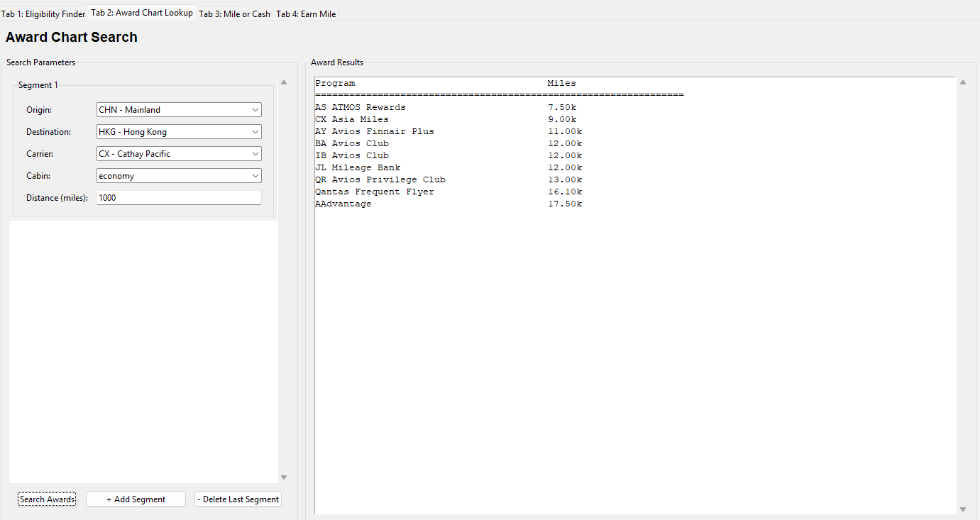Switch to Tab 1: Eligibility Finder
The image size is (980, 520).
tap(43, 13)
